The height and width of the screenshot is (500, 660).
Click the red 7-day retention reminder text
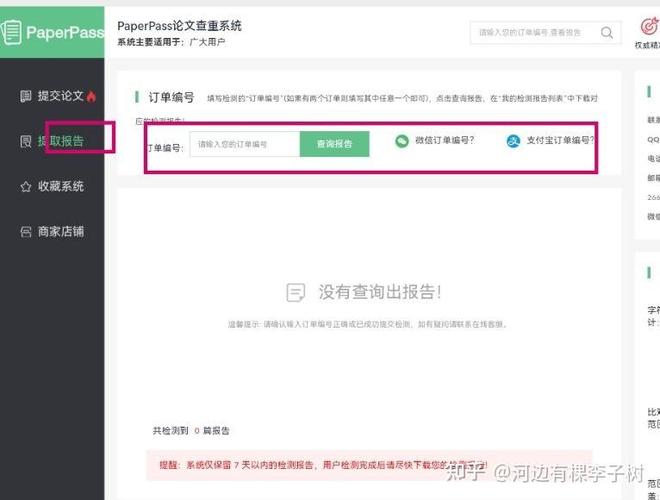323,465
